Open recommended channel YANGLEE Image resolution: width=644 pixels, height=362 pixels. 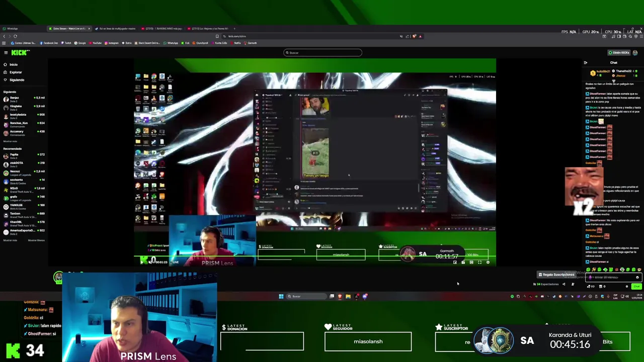pos(24,206)
